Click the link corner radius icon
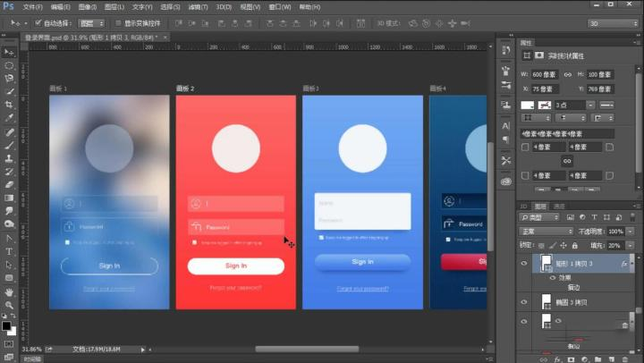The width and height of the screenshot is (644, 363). tap(566, 161)
